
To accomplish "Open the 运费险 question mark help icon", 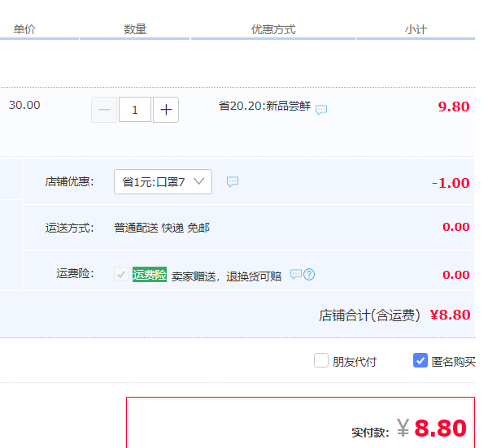I will (309, 275).
